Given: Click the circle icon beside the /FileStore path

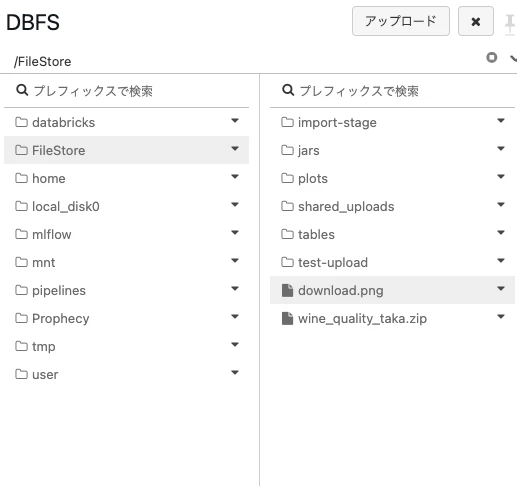Looking at the screenshot, I should (491, 57).
